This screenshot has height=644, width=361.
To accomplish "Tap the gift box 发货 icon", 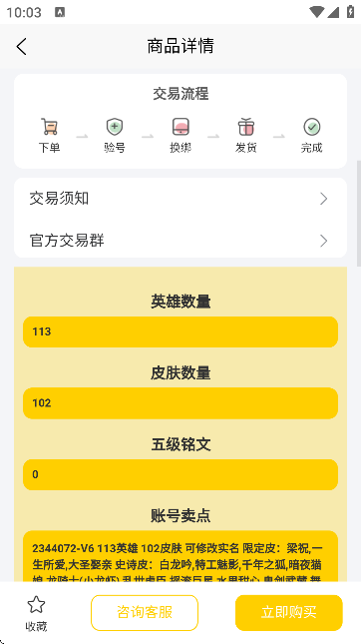I will [x=246, y=127].
